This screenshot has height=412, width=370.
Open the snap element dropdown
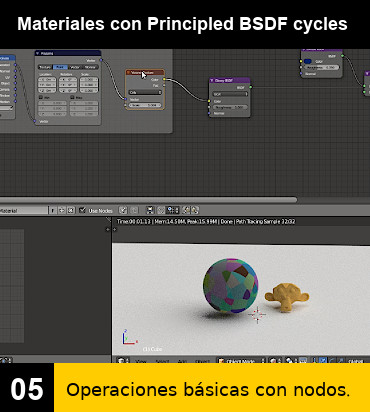point(173,210)
